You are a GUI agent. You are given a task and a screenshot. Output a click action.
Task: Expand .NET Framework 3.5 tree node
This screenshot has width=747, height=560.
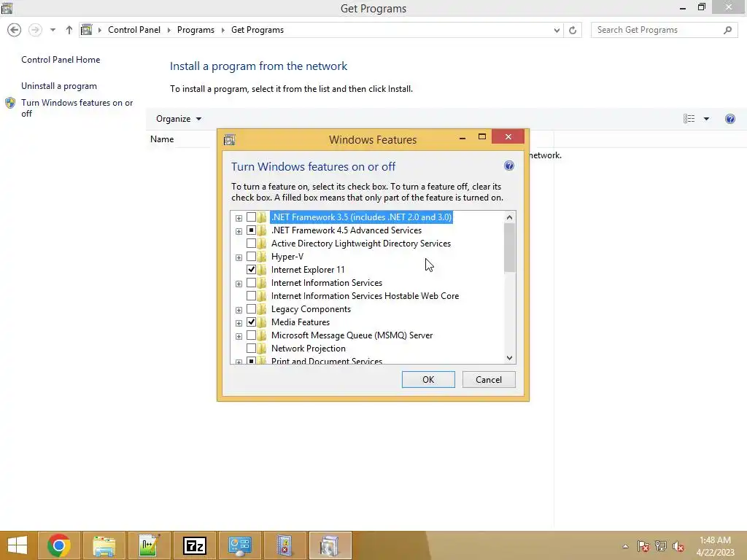click(239, 218)
